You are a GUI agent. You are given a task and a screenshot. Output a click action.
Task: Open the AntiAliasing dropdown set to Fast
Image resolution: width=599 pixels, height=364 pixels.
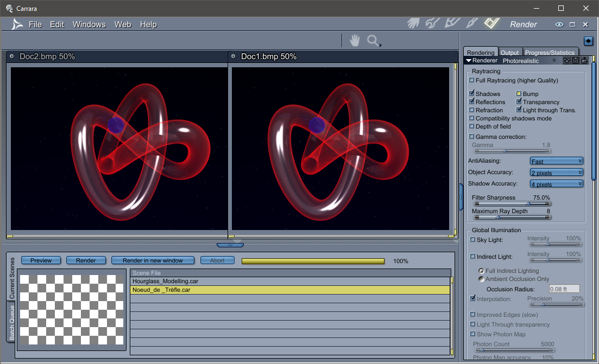tap(556, 161)
